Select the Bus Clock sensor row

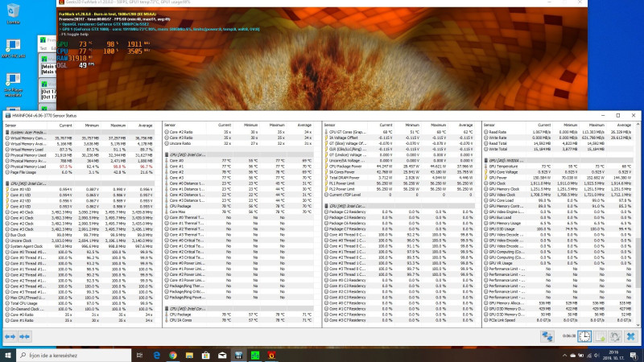tap(80, 235)
